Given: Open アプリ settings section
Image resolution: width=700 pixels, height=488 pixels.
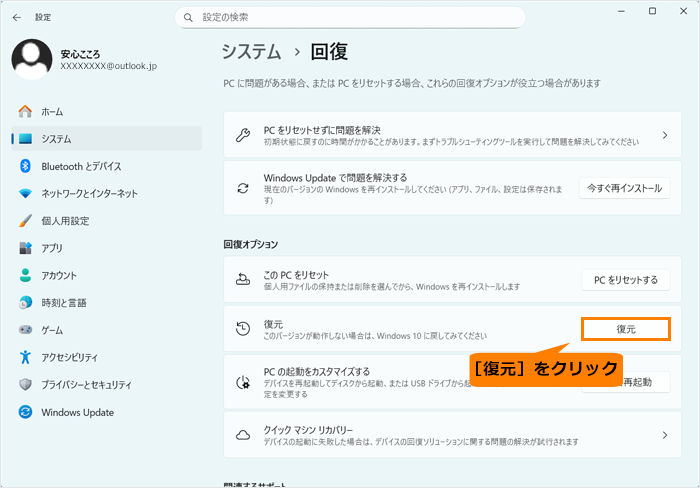Looking at the screenshot, I should coord(52,248).
